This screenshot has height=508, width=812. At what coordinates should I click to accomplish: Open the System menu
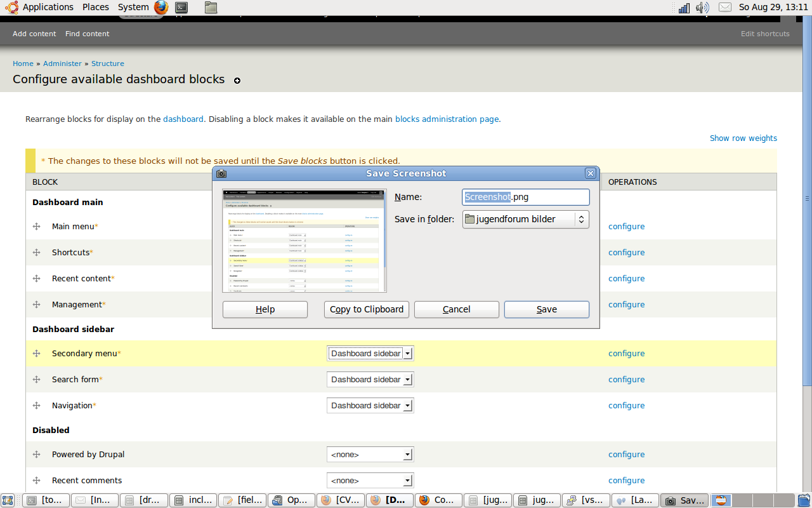[x=133, y=7]
